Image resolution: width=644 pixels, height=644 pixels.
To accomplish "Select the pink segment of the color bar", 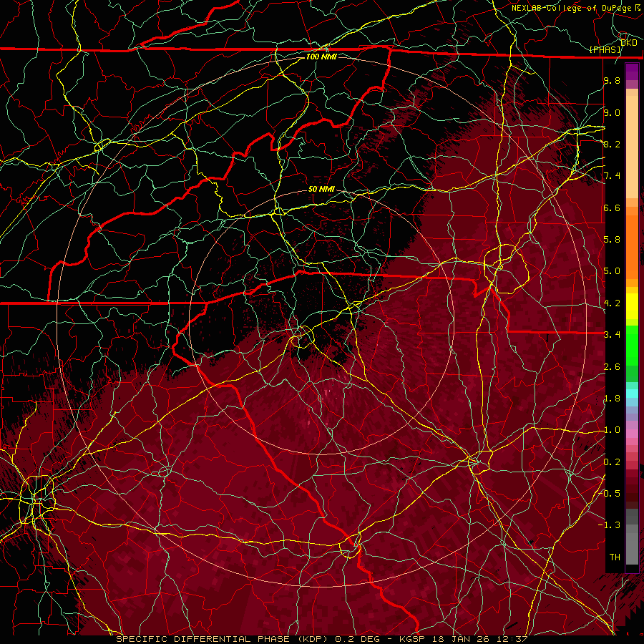I will tap(632, 434).
